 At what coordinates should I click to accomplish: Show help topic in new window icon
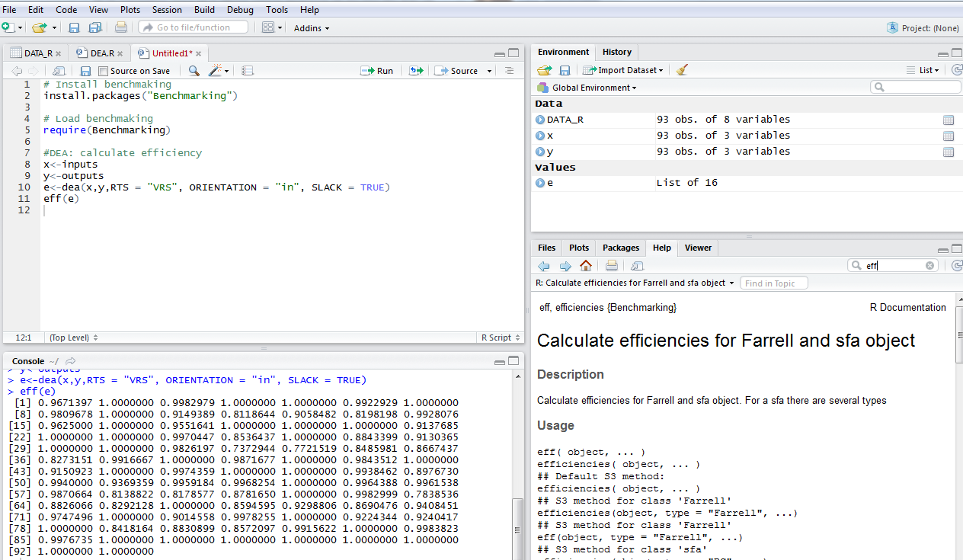point(638,266)
